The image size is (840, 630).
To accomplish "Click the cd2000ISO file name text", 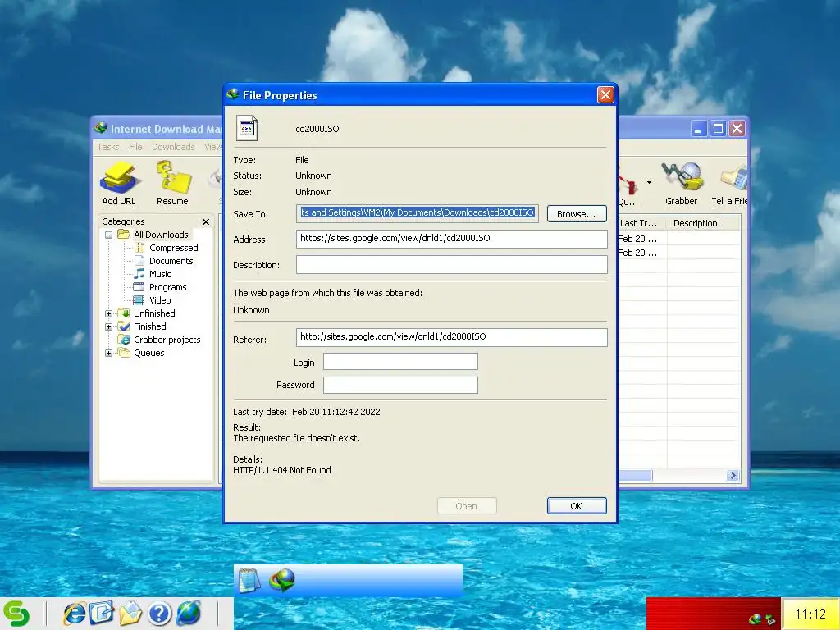I will pyautogui.click(x=317, y=129).
